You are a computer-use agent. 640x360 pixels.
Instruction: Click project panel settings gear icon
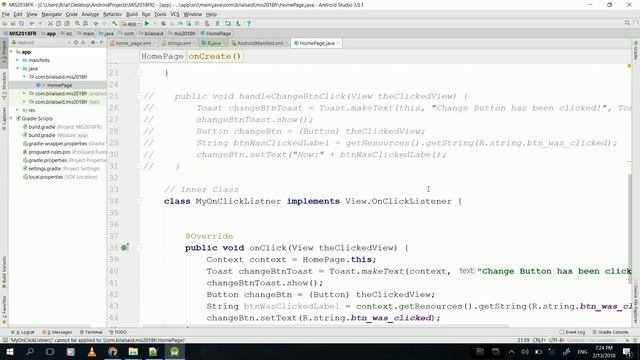(x=93, y=42)
